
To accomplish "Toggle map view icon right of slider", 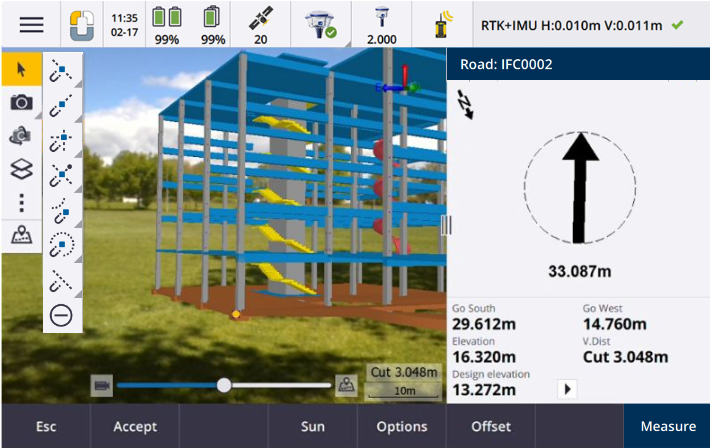I will [x=346, y=385].
